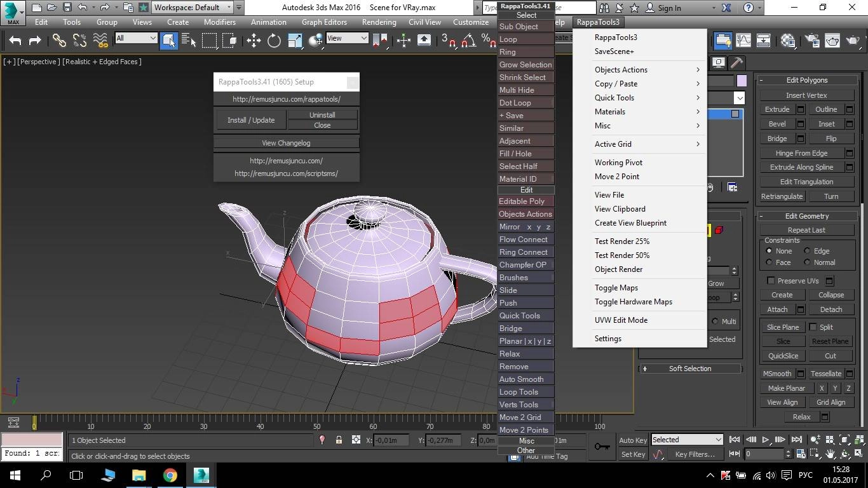Expand the Objects Actions submenu
This screenshot has width=868, height=488.
click(640, 70)
